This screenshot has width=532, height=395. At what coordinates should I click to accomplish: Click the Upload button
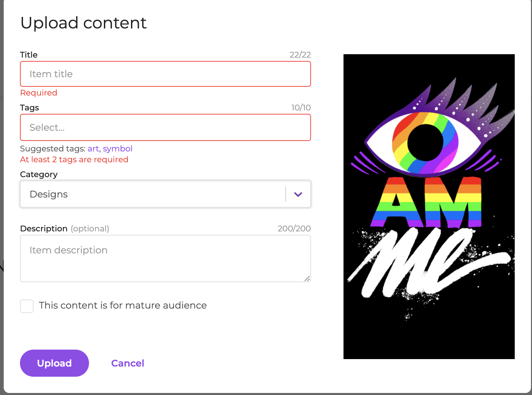point(54,363)
